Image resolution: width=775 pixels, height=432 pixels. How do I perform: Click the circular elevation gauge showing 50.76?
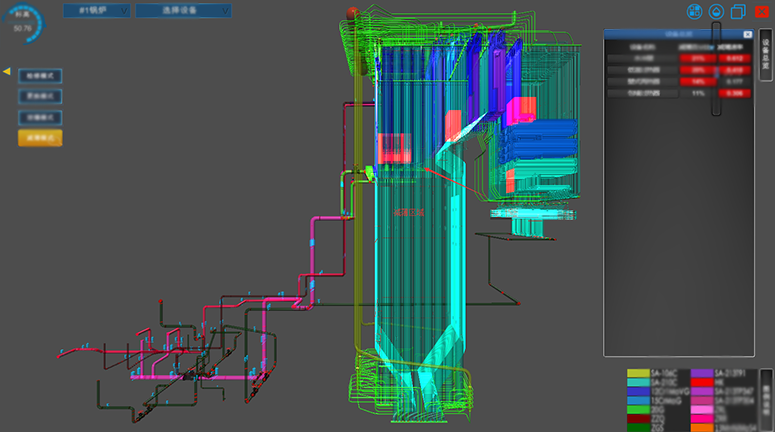(x=22, y=24)
